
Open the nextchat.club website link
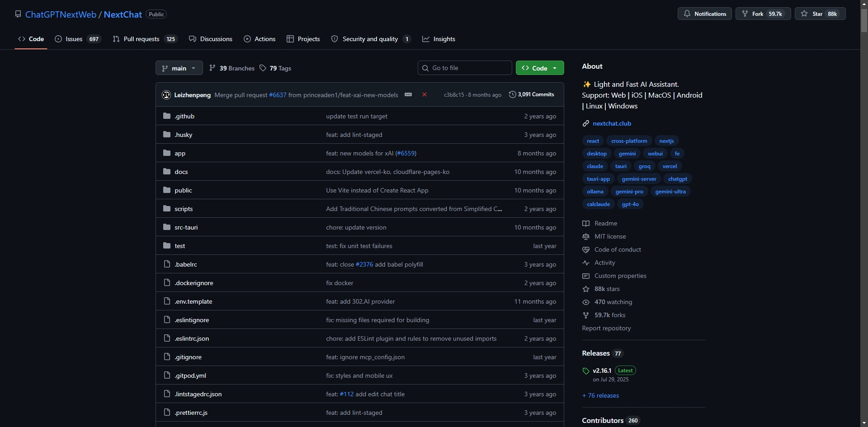coord(612,123)
